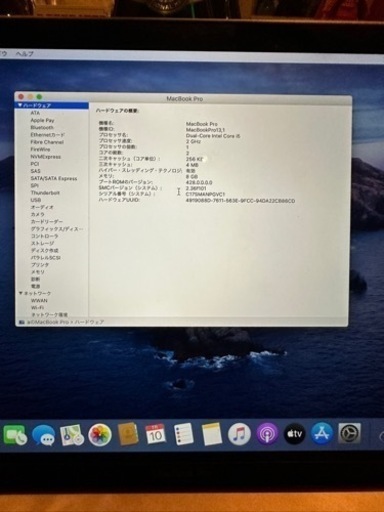Open the ヘルプ menu
Screen dimensions: 384x512
click(25, 54)
